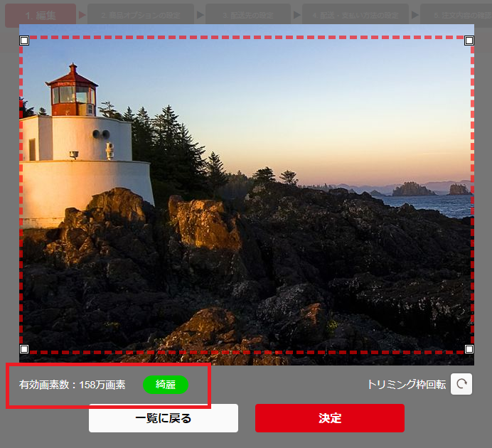The width and height of the screenshot is (492, 448).
Task: Select the bottom-right crop handle
Action: [469, 349]
